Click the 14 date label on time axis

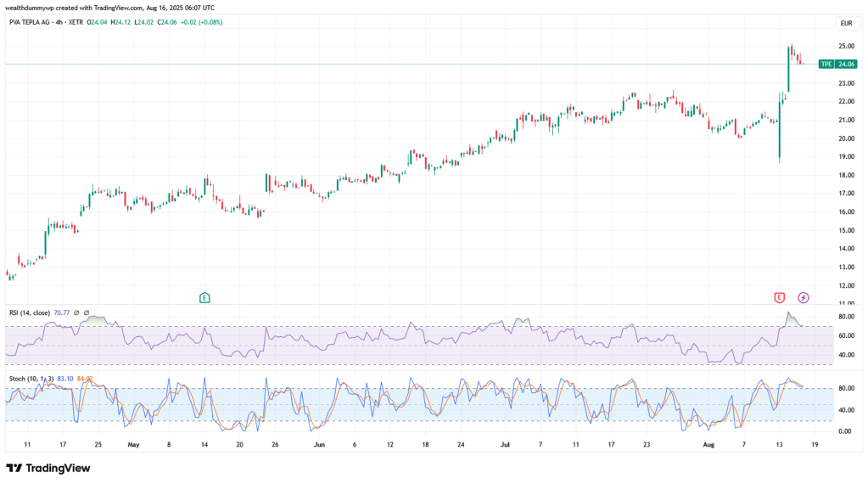pos(204,444)
